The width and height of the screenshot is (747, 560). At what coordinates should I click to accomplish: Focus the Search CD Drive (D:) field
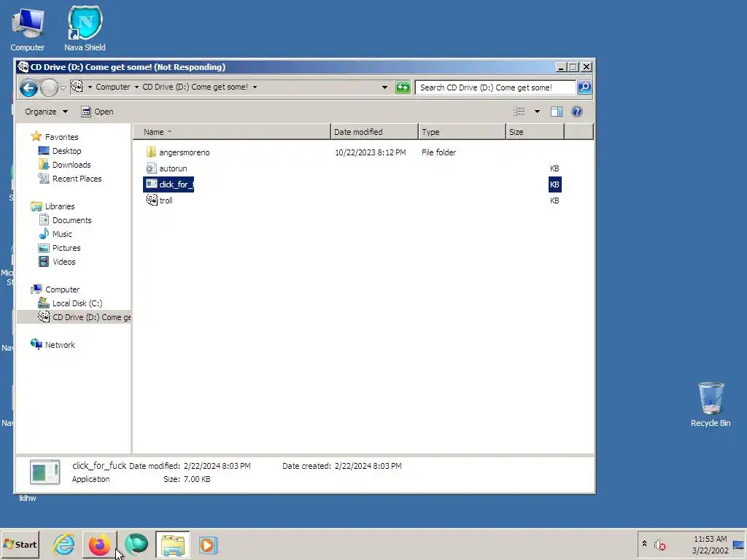[495, 87]
